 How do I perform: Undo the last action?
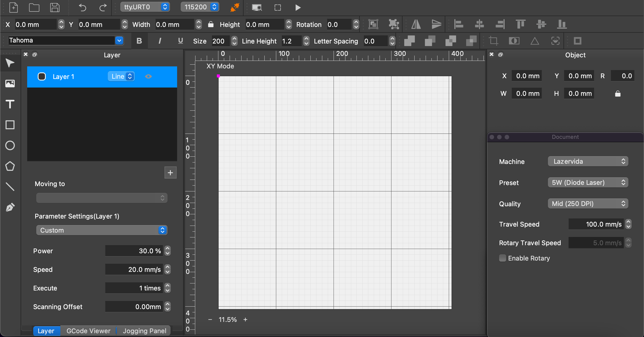pyautogui.click(x=82, y=7)
